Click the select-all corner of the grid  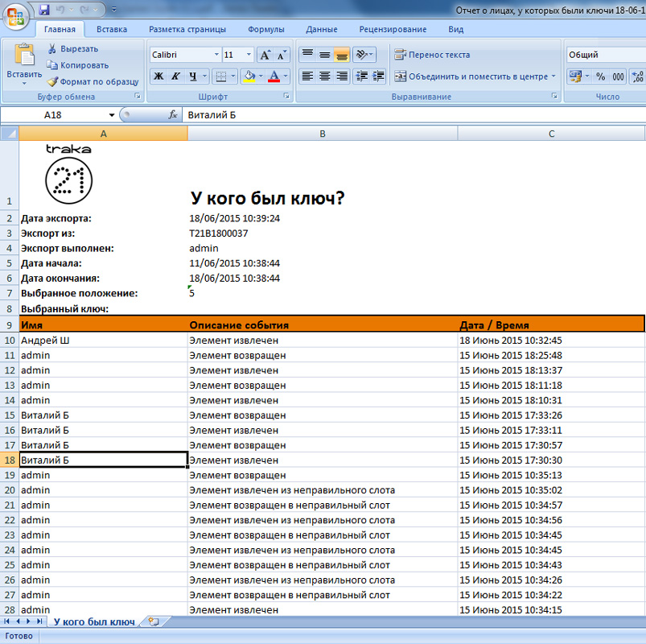[10, 133]
